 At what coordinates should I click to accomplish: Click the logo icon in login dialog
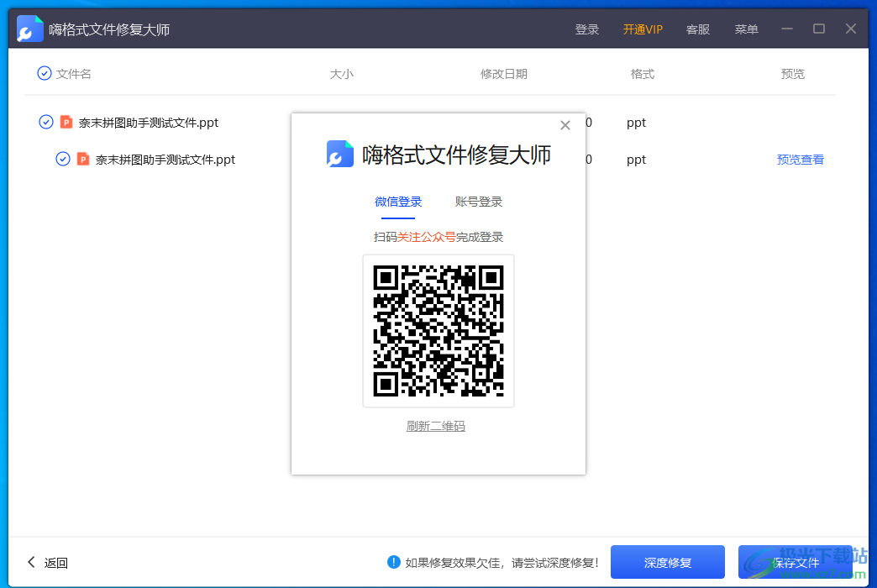pos(340,154)
